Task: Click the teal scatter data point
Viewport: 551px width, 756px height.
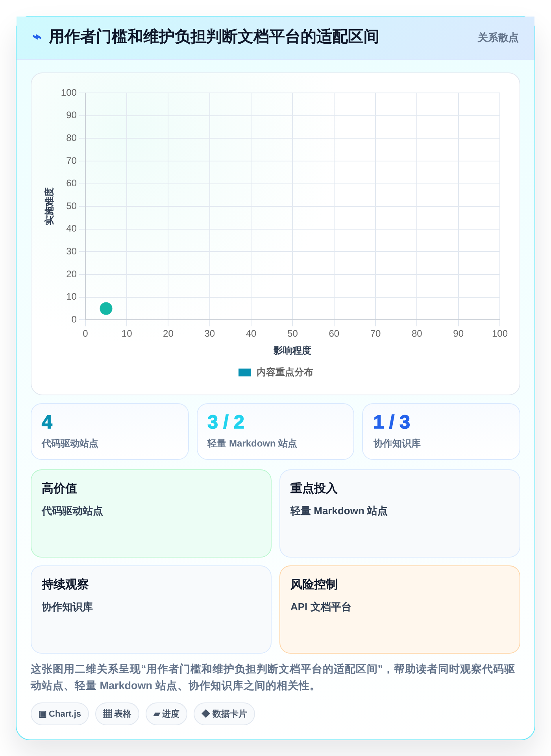Action: [x=106, y=308]
